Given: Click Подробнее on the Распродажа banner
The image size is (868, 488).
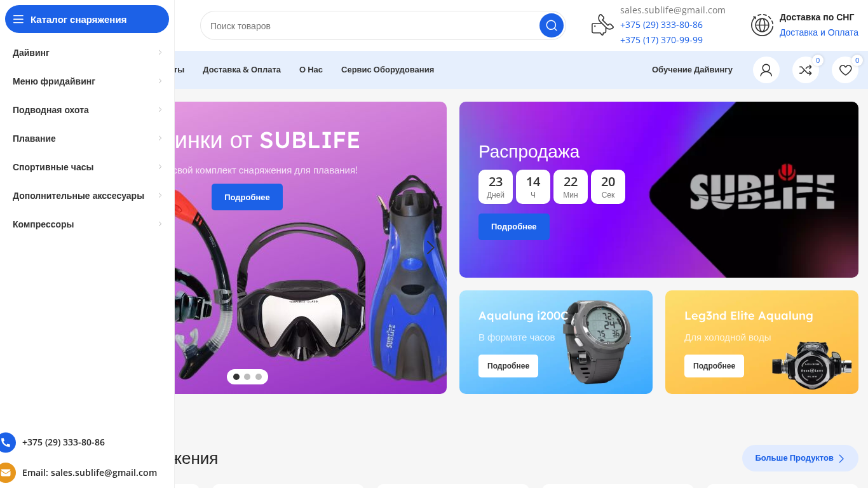Looking at the screenshot, I should [x=514, y=227].
